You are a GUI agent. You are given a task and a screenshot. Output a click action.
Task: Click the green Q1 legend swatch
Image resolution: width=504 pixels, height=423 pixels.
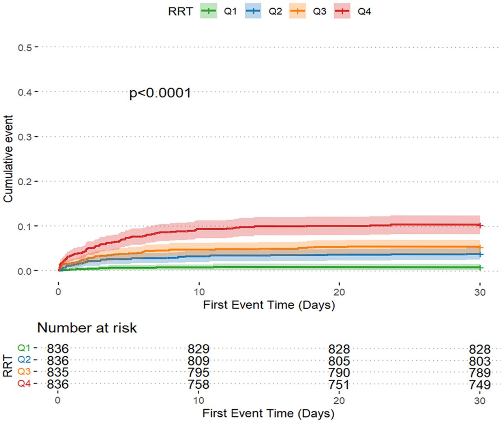tap(208, 11)
